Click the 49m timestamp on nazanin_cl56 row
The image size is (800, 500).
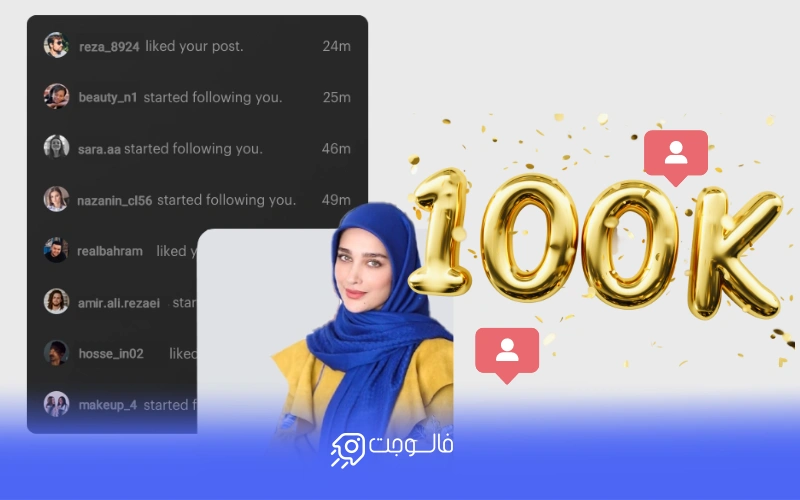(336, 200)
